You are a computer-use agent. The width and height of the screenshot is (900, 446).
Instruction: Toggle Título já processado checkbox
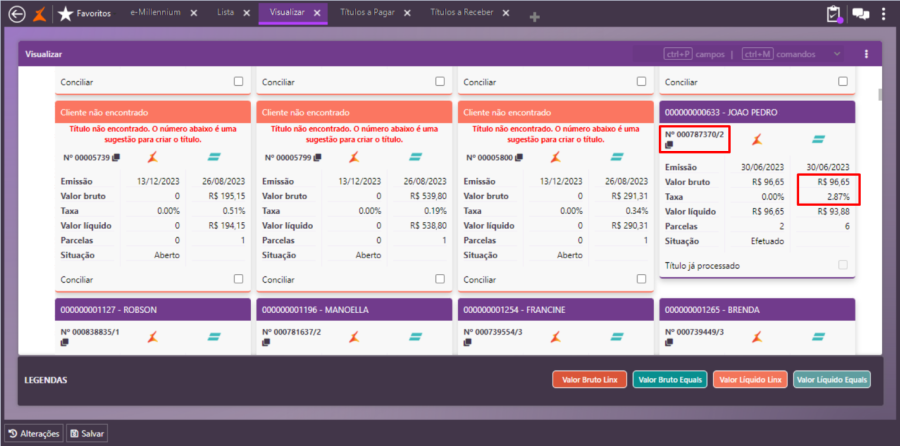coord(843,265)
